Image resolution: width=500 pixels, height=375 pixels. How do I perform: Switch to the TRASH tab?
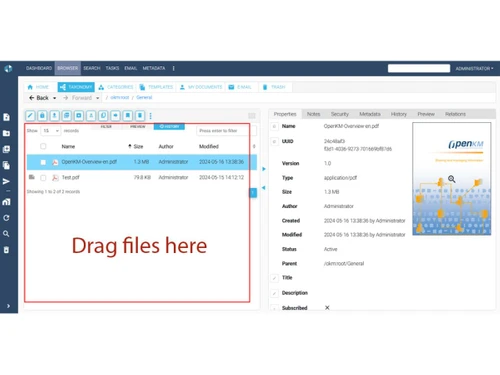coord(274,87)
